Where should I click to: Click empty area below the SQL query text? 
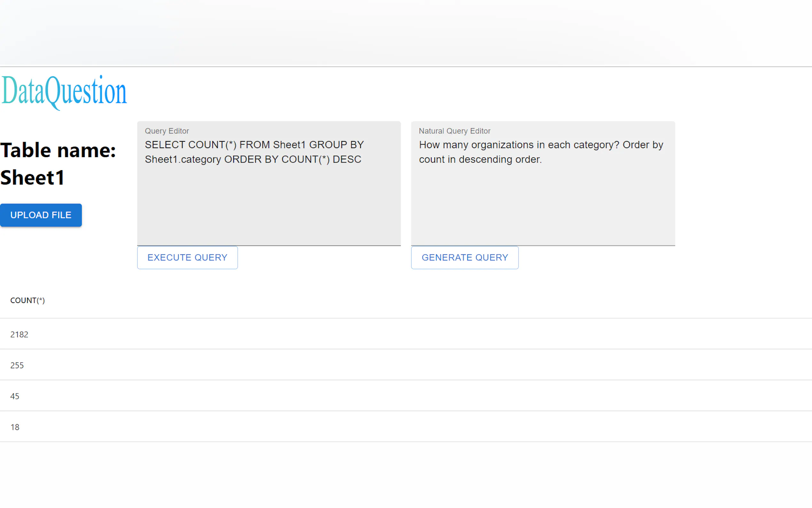tap(269, 208)
